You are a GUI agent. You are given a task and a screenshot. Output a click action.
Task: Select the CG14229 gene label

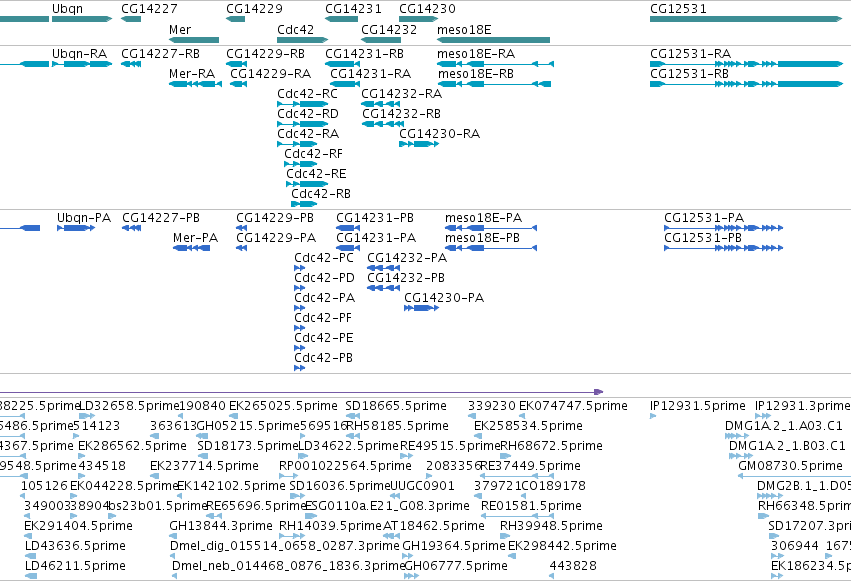coord(255,9)
